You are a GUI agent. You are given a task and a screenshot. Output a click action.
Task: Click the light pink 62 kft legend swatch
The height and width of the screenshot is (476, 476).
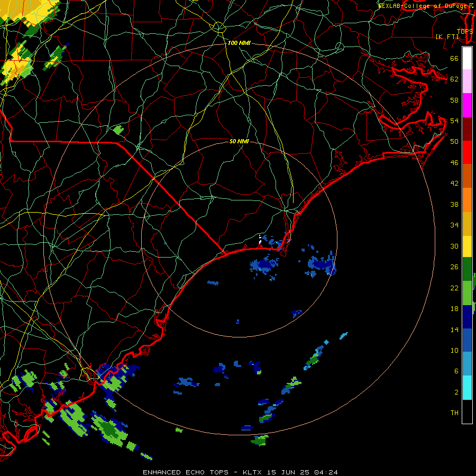[x=467, y=81]
